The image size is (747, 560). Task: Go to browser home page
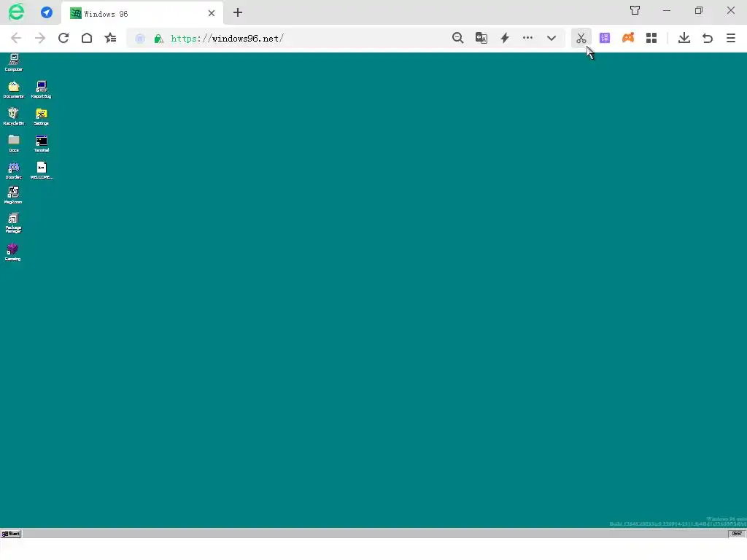point(87,38)
